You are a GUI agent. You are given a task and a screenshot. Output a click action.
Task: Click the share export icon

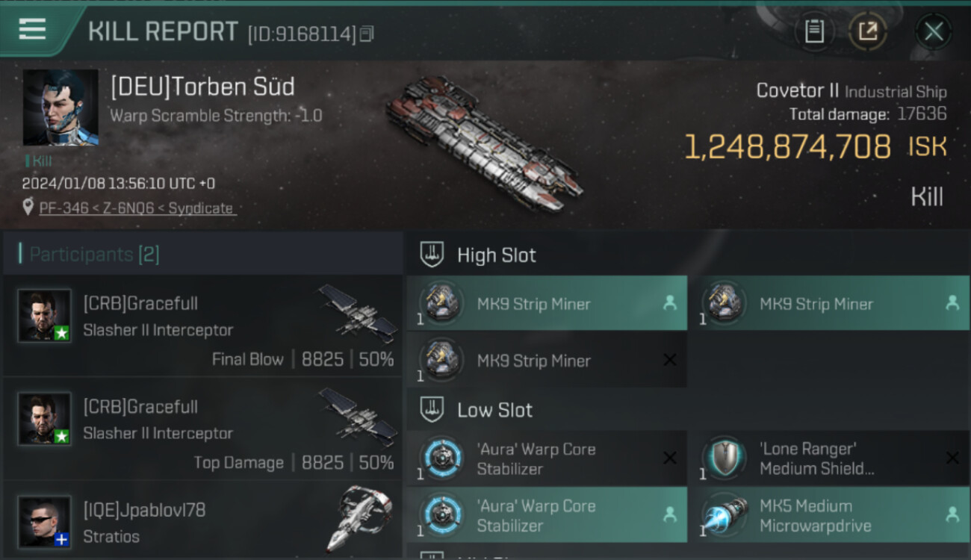click(867, 31)
